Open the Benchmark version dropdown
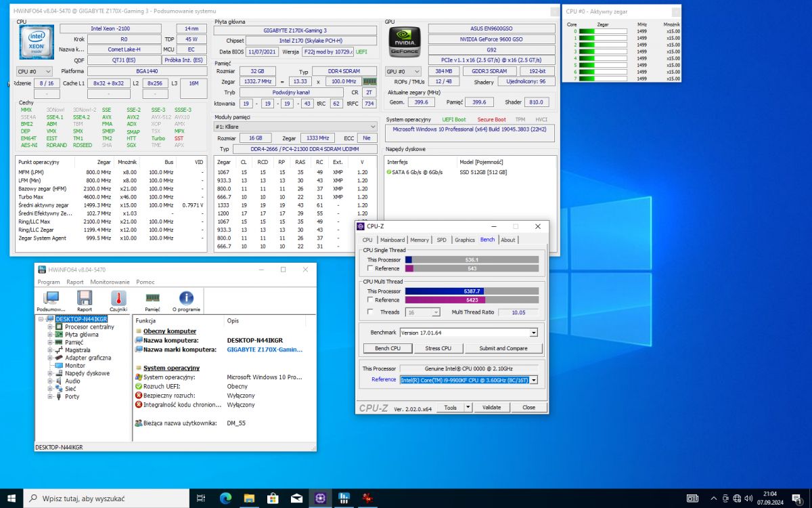 tap(533, 333)
